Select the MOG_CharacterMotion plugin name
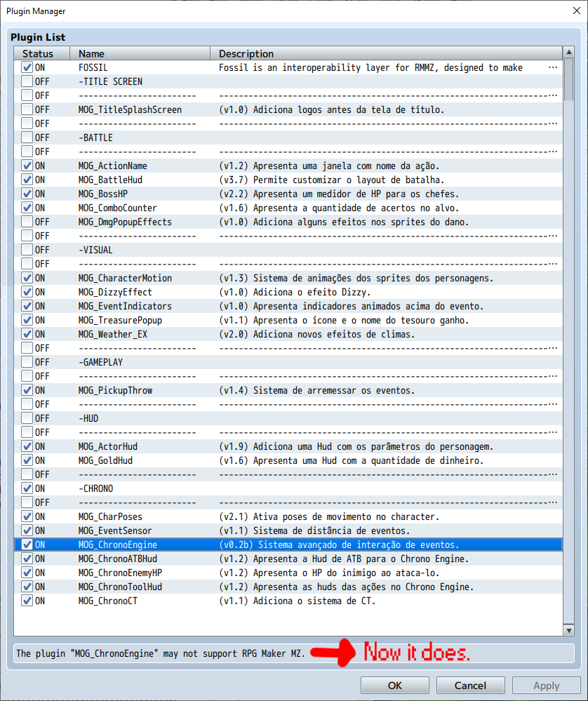This screenshot has width=588, height=701. click(125, 278)
